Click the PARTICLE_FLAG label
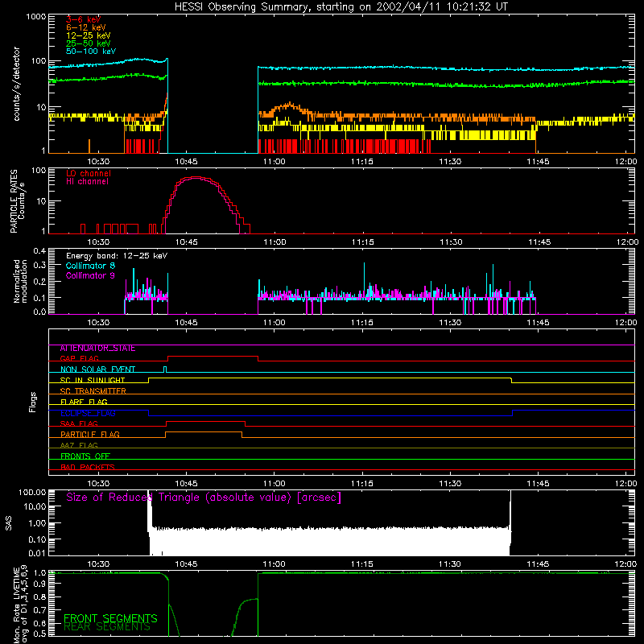Screen dimensions: 644x644 click(x=89, y=435)
